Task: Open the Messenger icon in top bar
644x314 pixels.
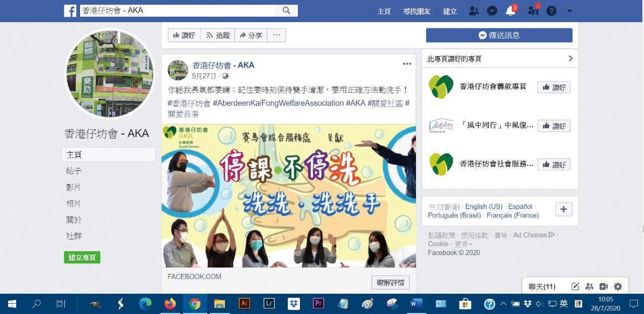Action: pyautogui.click(x=492, y=11)
